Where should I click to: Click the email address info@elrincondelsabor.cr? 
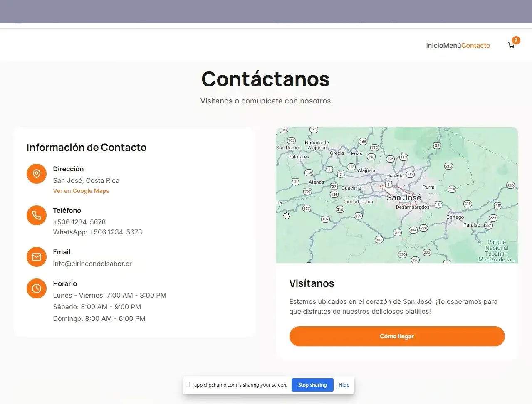tap(92, 264)
